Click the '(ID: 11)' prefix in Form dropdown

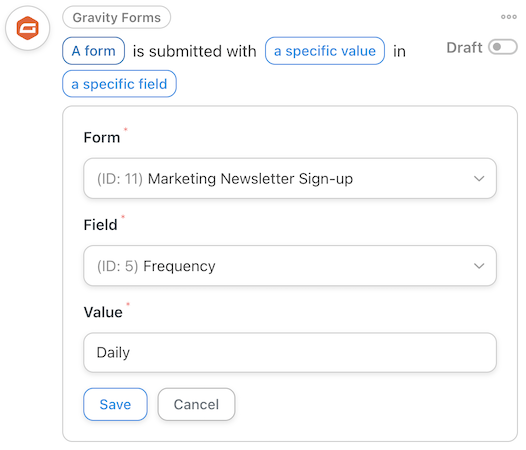tap(120, 179)
